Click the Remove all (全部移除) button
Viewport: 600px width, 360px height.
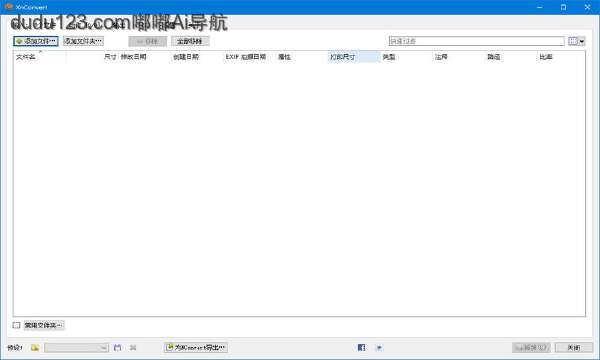(x=190, y=41)
